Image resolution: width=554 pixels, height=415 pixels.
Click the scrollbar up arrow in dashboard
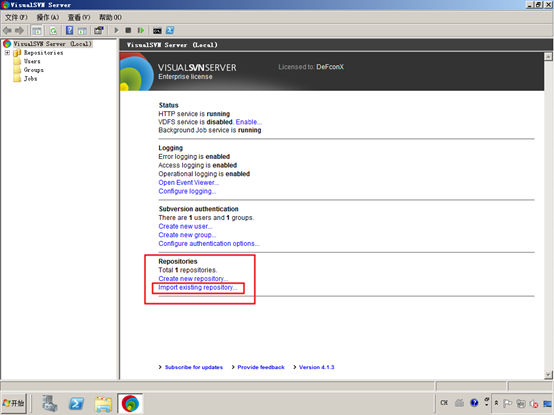(548, 57)
